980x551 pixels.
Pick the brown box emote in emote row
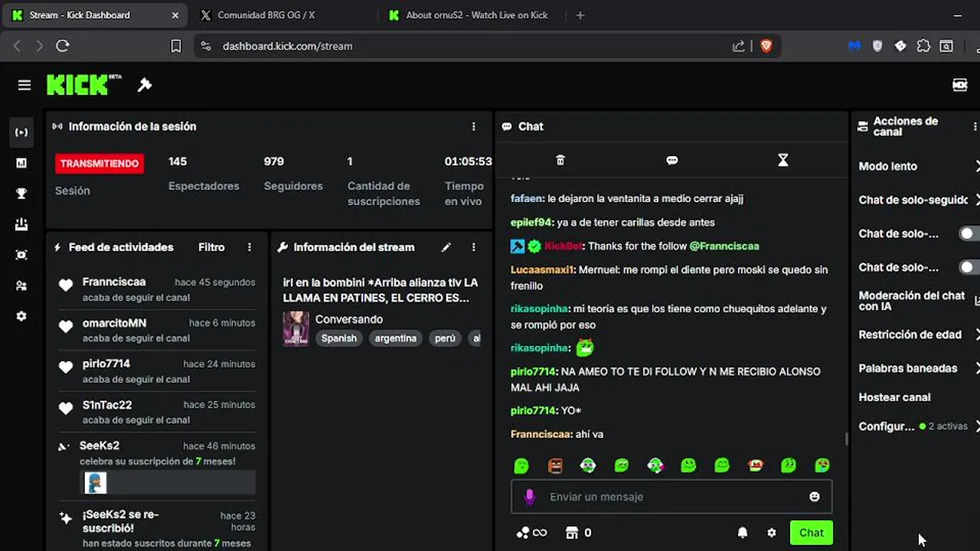pos(555,465)
